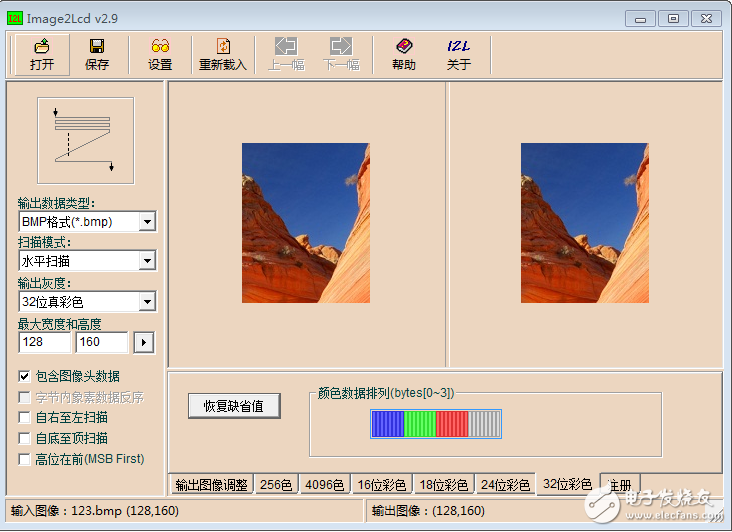Expand the 输出灰度 32位真彩色 dropdown
732x532 pixels.
(x=147, y=301)
